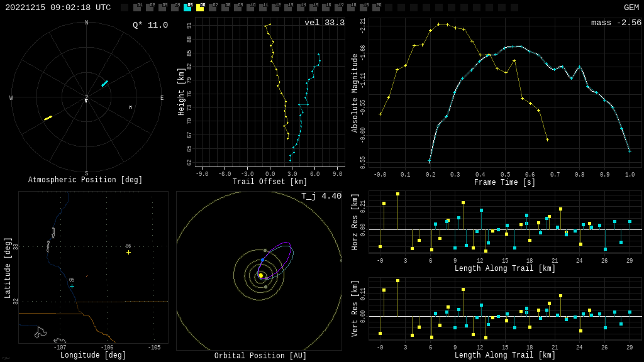This screenshot has height=362, width=644.
Task: Click the mass -2.56 readout
Action: pos(616,23)
